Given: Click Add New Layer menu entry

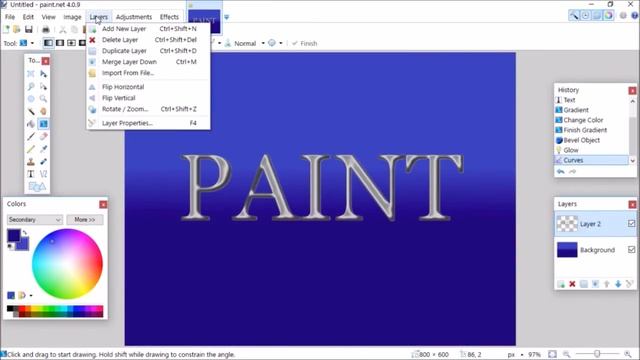Looking at the screenshot, I should 149,29.
